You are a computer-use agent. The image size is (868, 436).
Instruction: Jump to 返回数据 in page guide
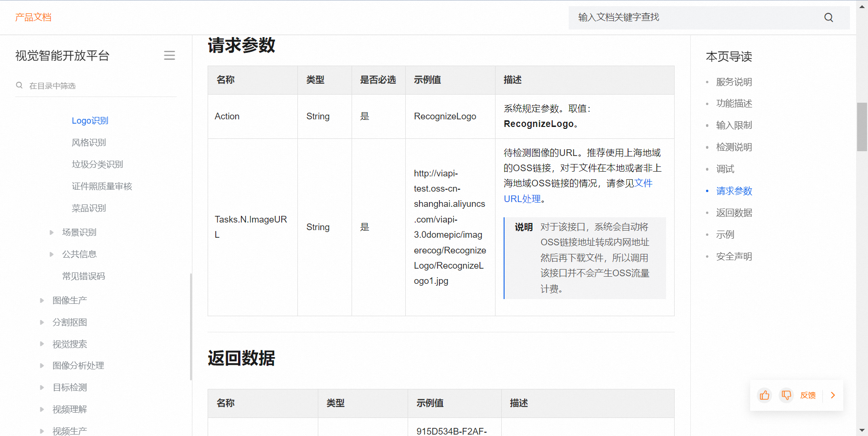tap(734, 213)
